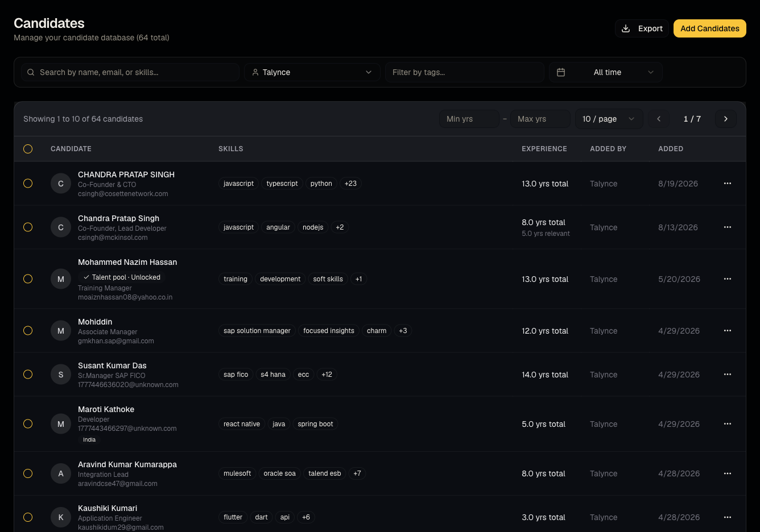The width and height of the screenshot is (760, 532).
Task: Click the react native skill tag
Action: tap(242, 424)
